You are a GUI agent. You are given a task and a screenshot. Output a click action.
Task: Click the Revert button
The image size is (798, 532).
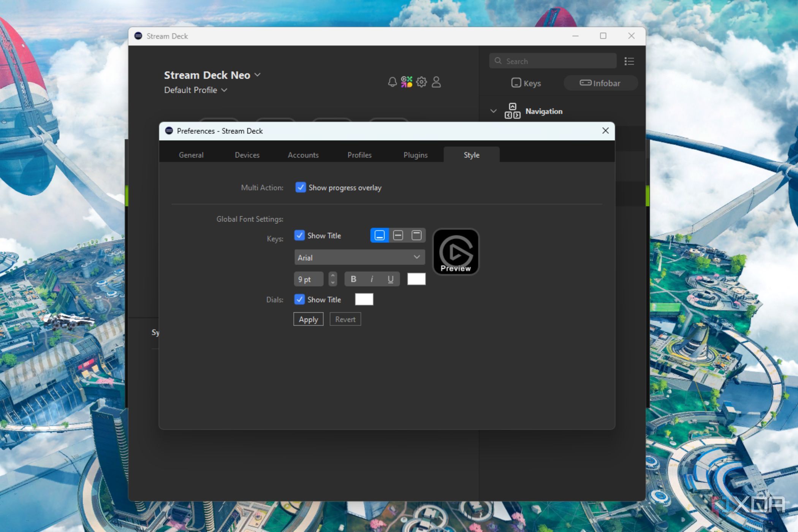coord(345,319)
